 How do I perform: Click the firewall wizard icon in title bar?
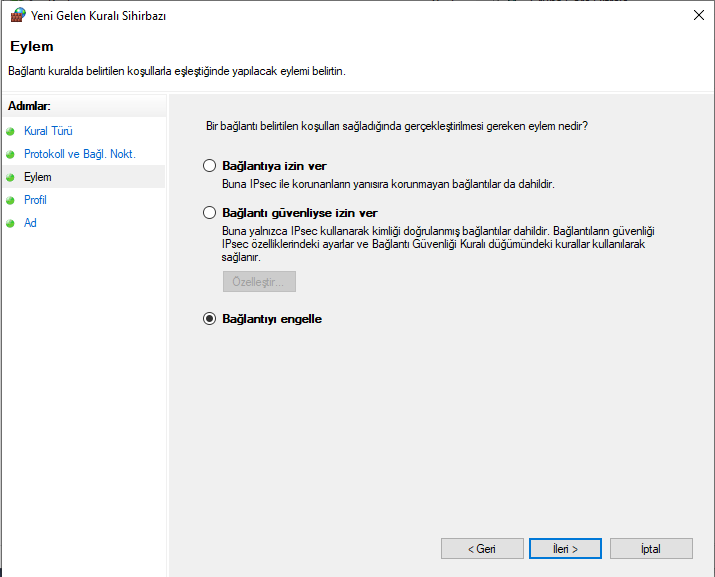18,15
